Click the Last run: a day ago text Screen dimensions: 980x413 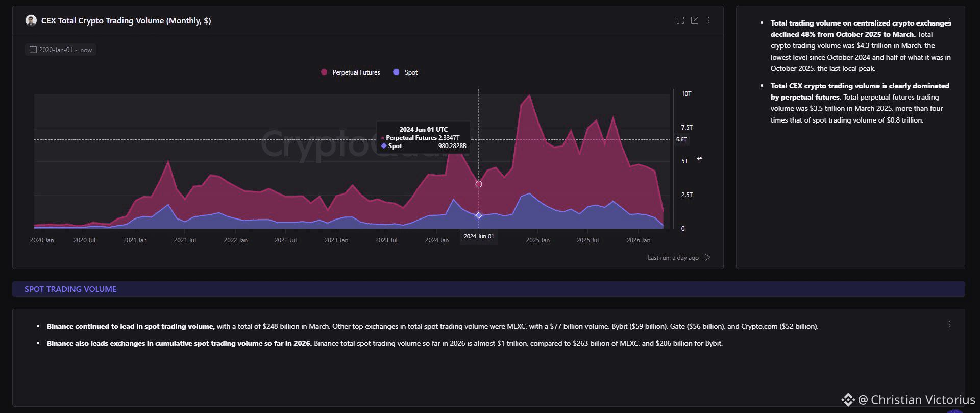click(673, 258)
